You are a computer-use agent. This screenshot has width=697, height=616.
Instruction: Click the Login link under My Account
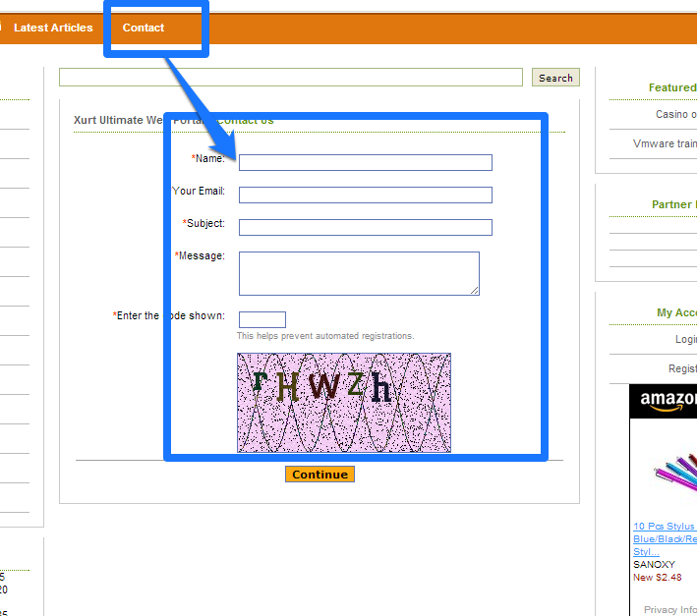click(685, 339)
